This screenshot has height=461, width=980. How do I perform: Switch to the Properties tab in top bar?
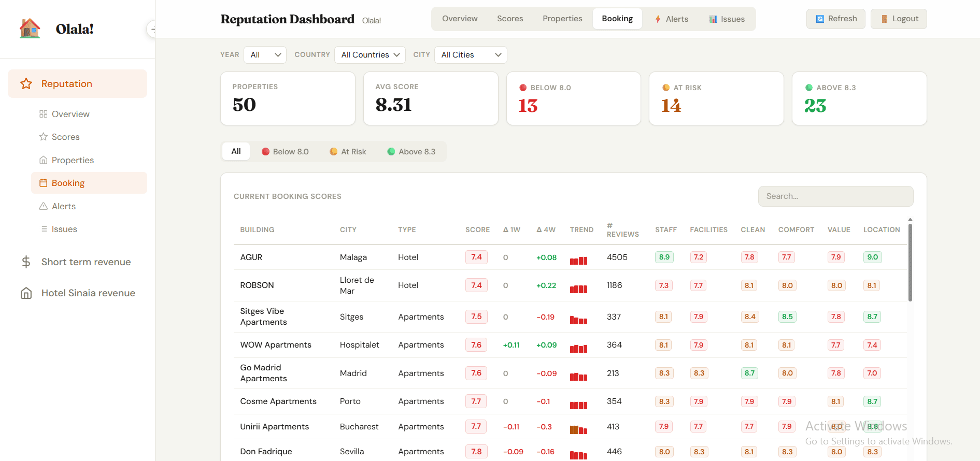(x=562, y=19)
